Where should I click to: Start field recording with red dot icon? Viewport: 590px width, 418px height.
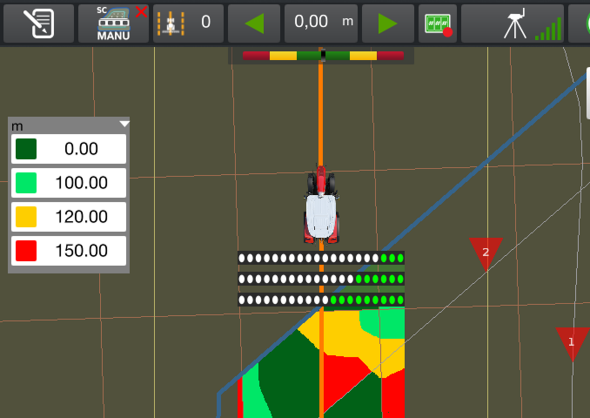[438, 23]
